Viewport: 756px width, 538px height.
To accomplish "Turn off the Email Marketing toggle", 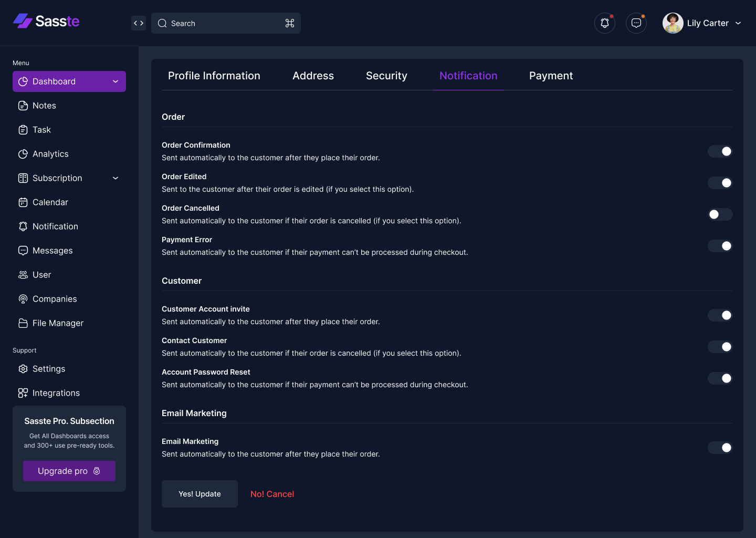I will 720,448.
